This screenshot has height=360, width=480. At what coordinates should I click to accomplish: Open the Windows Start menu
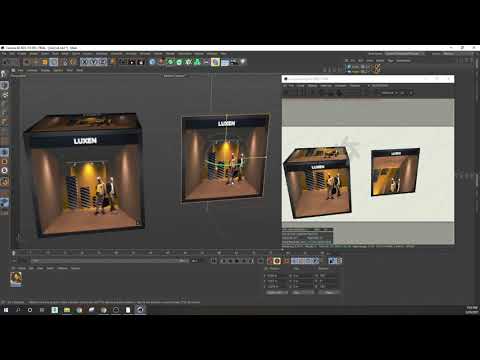click(6, 310)
